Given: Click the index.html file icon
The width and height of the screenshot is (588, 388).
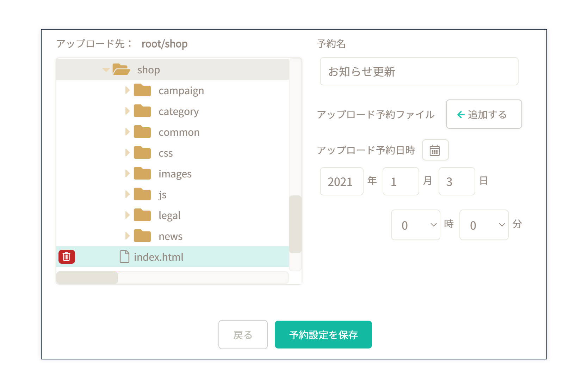Looking at the screenshot, I should coord(124,257).
